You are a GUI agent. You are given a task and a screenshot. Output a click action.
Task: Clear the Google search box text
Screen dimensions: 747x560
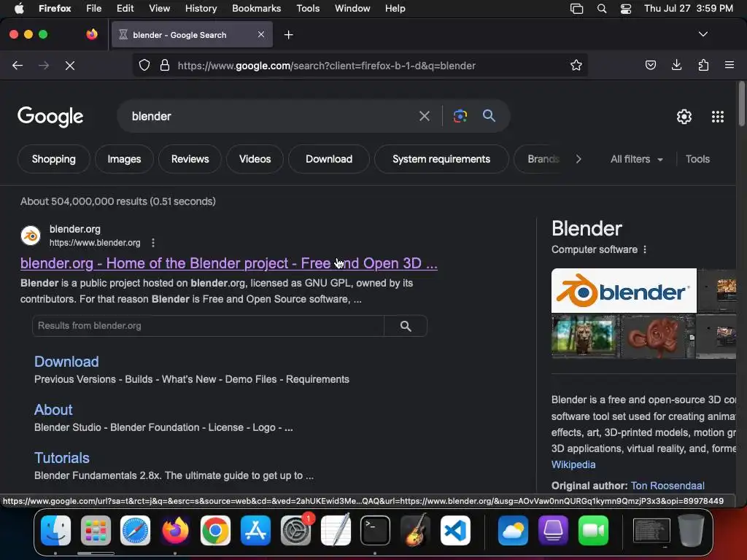pos(424,116)
